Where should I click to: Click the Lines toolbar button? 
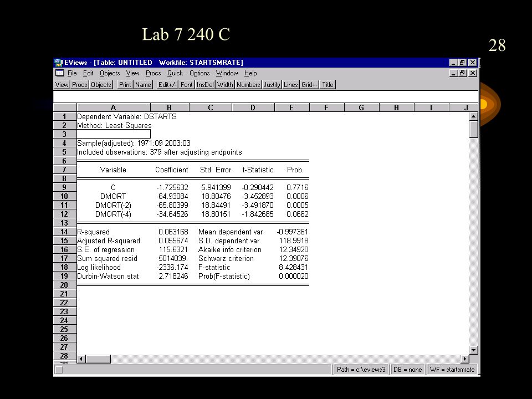(x=291, y=84)
